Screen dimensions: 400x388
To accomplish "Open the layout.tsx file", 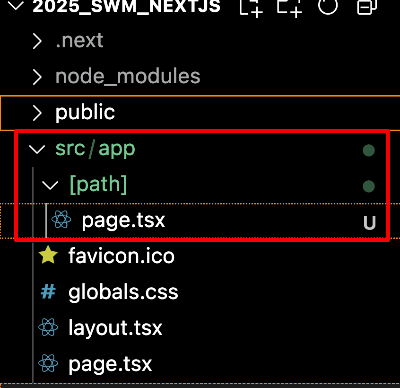I will click(115, 328).
